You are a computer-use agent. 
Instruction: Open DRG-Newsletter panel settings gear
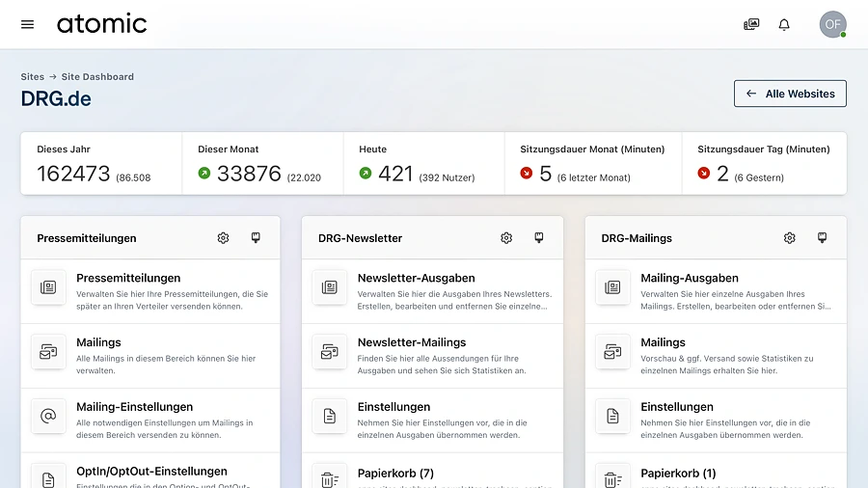(x=506, y=238)
